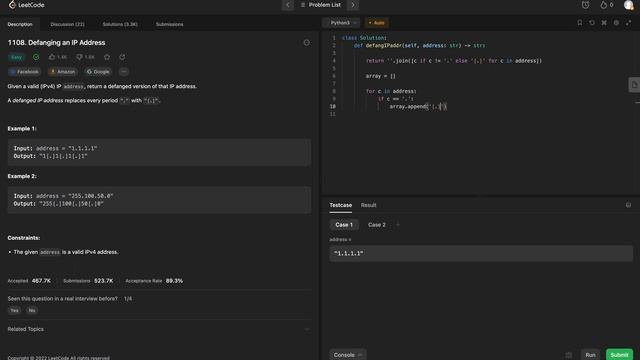The image size is (640, 360).
Task: Submit the solution
Action: click(620, 355)
